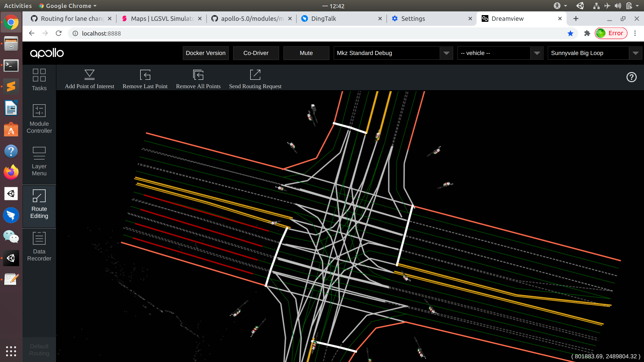Click Docker Version button
Screen dimensions: 644x362
[x=206, y=53]
